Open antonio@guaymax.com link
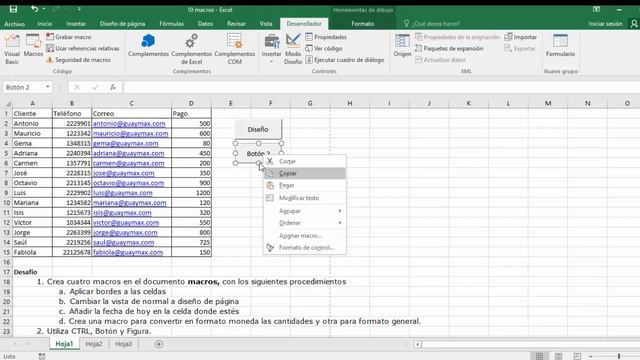640x360 pixels. pos(129,123)
